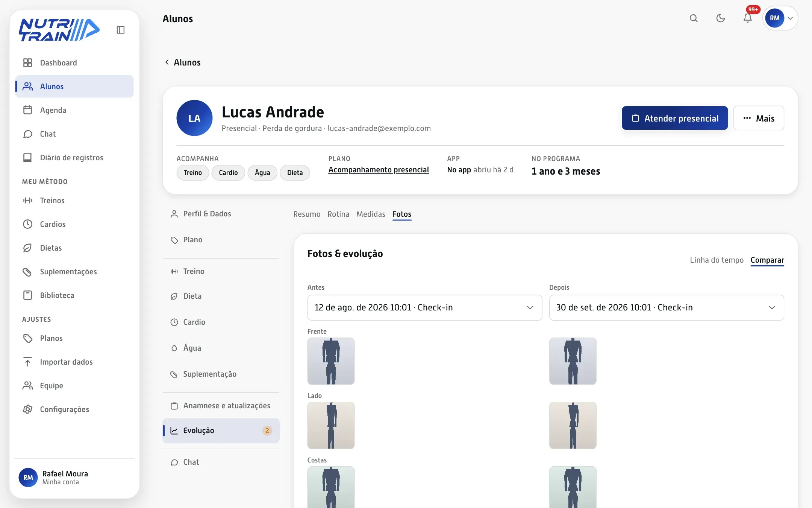The width and height of the screenshot is (812, 508).
Task: Open the Antes Frente photo thumbnail
Action: (331, 361)
